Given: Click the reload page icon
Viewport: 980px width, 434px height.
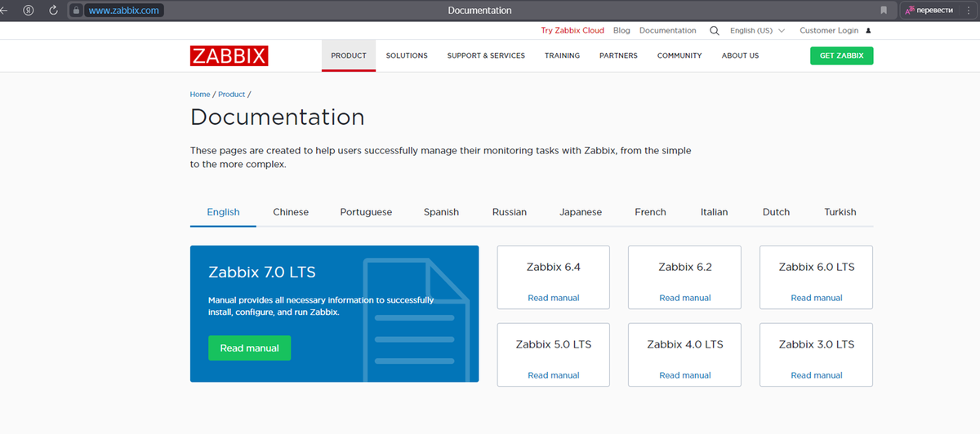Looking at the screenshot, I should (x=54, y=11).
